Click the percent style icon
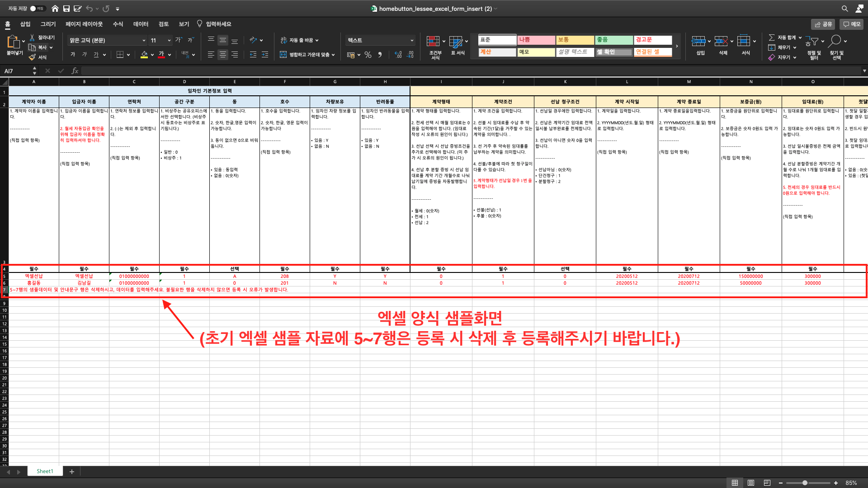Image resolution: width=868 pixels, height=488 pixels. click(368, 55)
